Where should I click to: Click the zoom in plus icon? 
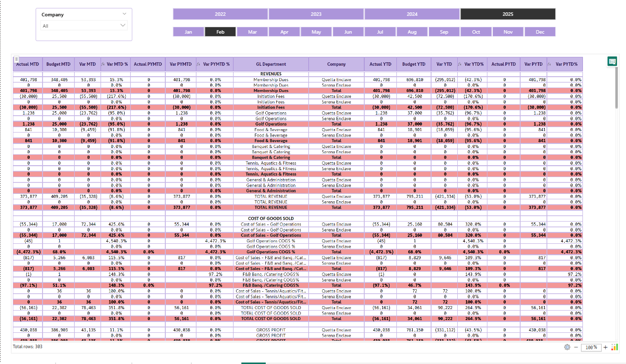coord(605,347)
